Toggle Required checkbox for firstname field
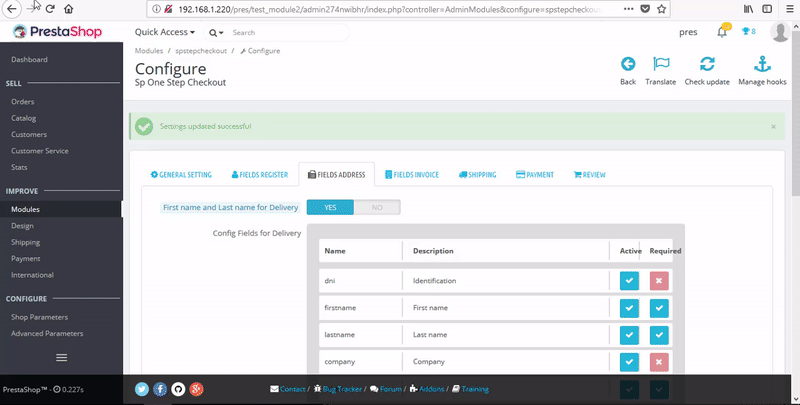This screenshot has height=405, width=800. pos(659,308)
